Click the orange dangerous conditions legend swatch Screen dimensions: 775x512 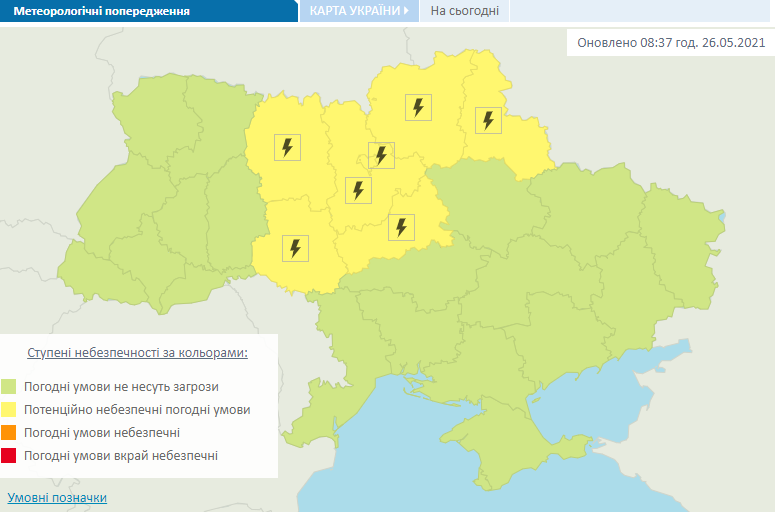pyautogui.click(x=9, y=433)
